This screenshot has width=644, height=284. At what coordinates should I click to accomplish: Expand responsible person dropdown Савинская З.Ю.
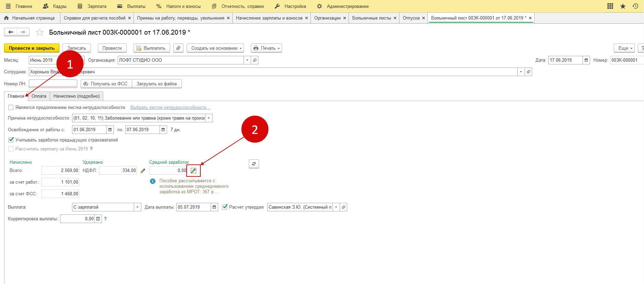[x=336, y=207]
